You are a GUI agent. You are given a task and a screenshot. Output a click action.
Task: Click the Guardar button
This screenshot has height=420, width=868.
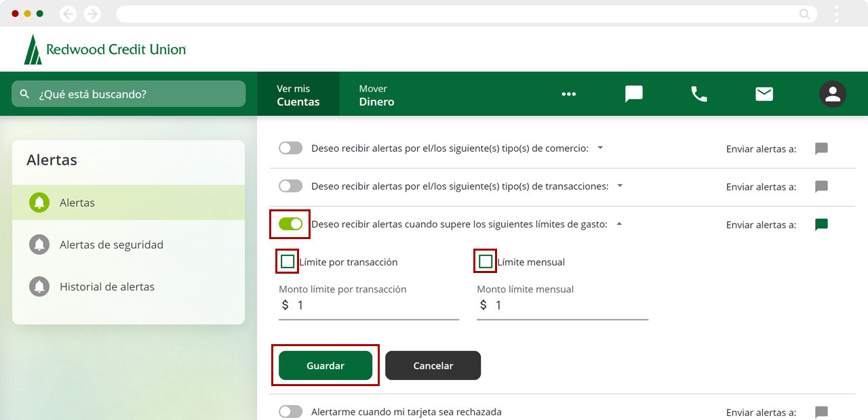coord(325,366)
